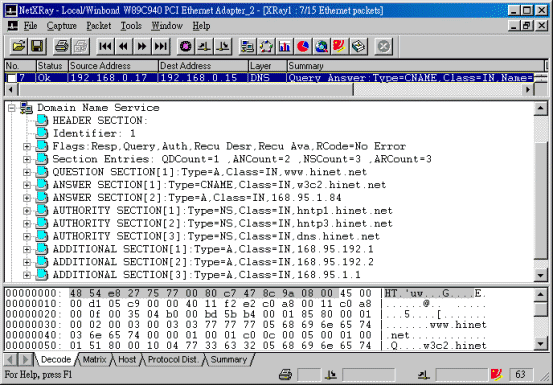Open the red pie chart protocol icon
553x385 pixels.
click(303, 46)
